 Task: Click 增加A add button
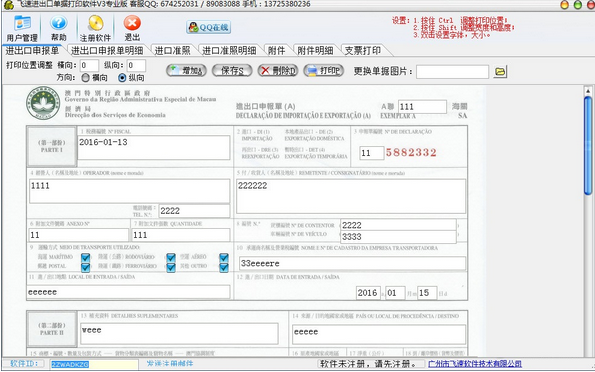tap(186, 71)
